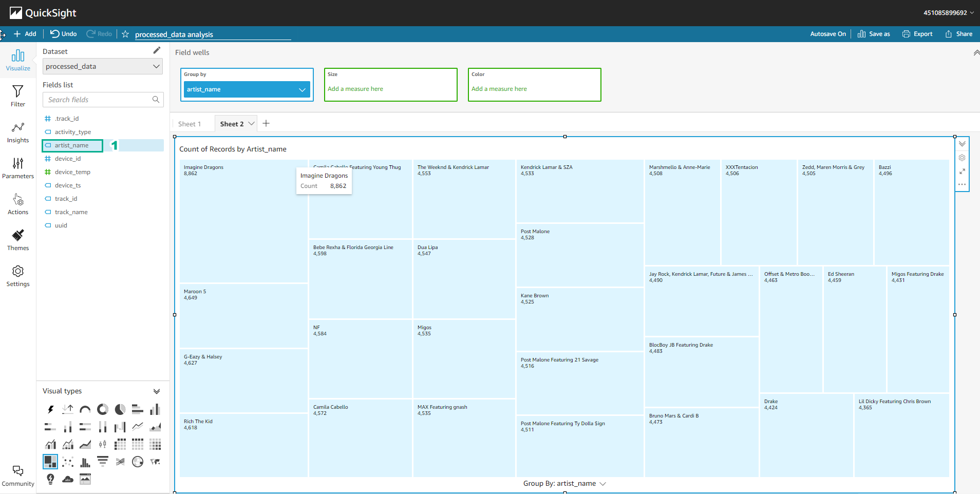Open analysis Settings in sidebar
Image resolution: width=980 pixels, height=494 pixels.
pyautogui.click(x=18, y=276)
